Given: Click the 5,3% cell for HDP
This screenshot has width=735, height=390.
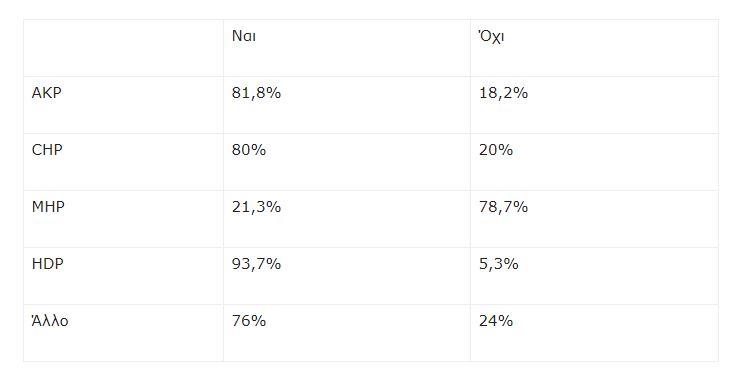Looking at the screenshot, I should click(499, 264).
